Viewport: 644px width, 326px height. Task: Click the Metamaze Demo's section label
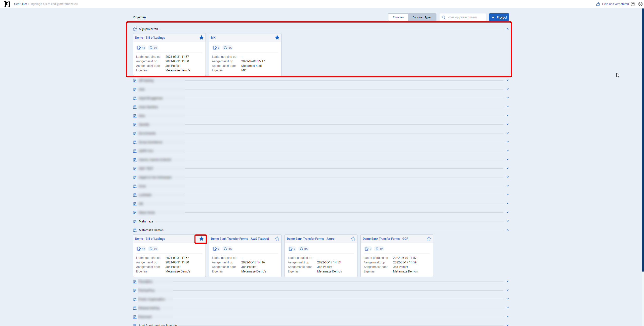151,230
